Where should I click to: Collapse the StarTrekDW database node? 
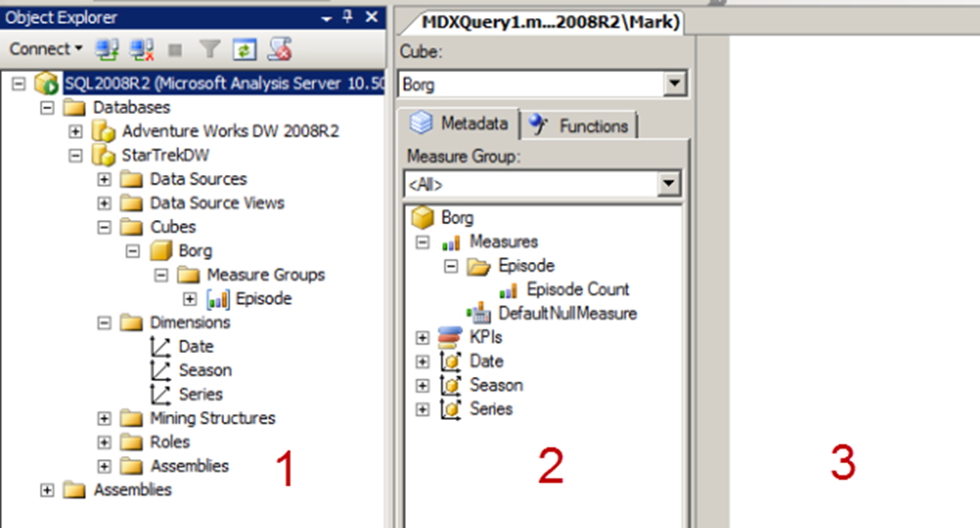[77, 155]
